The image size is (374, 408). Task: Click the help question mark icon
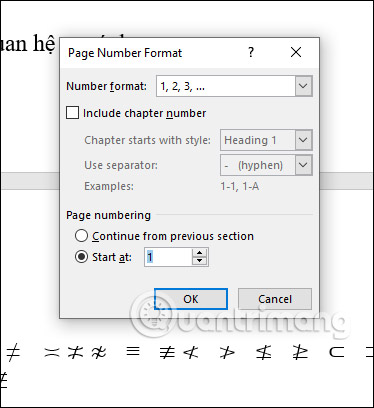[251, 52]
